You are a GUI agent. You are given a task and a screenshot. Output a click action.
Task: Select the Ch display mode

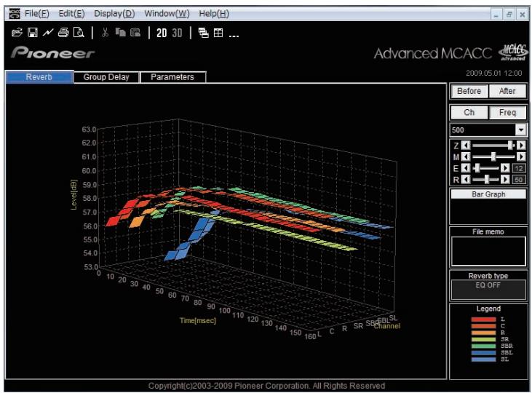[x=469, y=112]
